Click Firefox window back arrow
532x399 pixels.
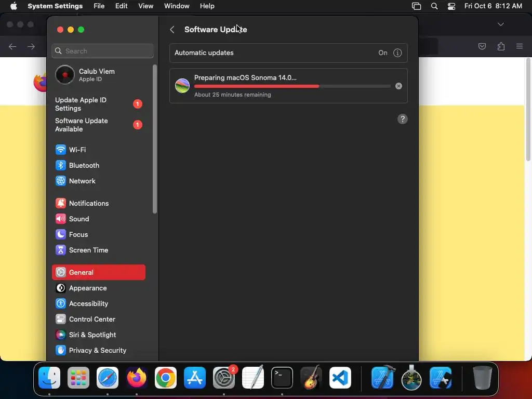12,46
